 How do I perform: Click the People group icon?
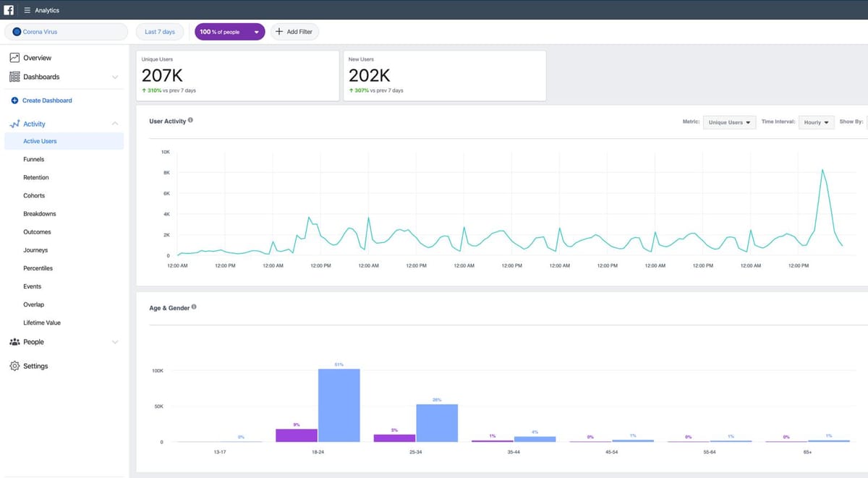(x=14, y=342)
